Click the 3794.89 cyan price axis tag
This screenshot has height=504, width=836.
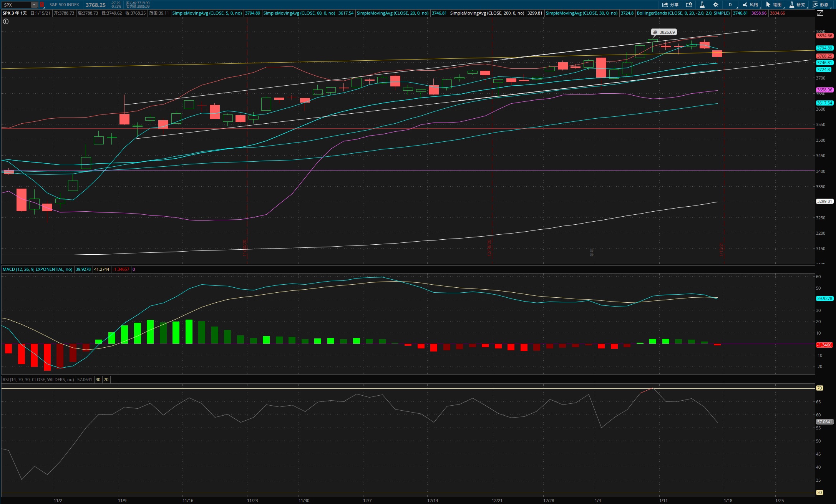824,48
